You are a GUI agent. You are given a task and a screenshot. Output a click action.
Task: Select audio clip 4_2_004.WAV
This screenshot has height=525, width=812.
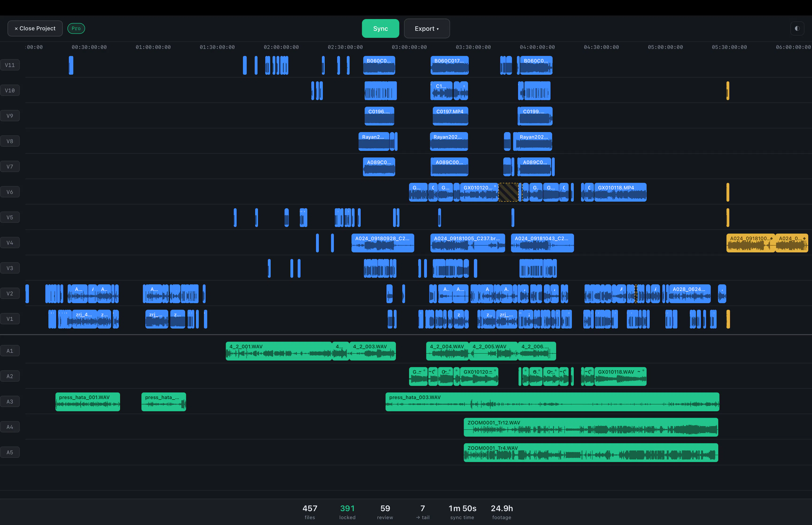[x=447, y=351]
